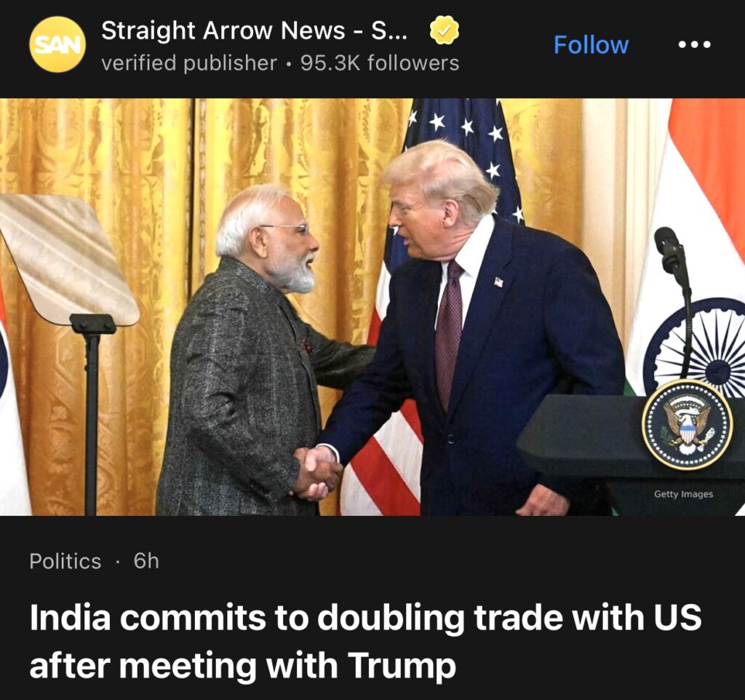Click the handshake in the photo
The image size is (745, 700).
point(317,473)
